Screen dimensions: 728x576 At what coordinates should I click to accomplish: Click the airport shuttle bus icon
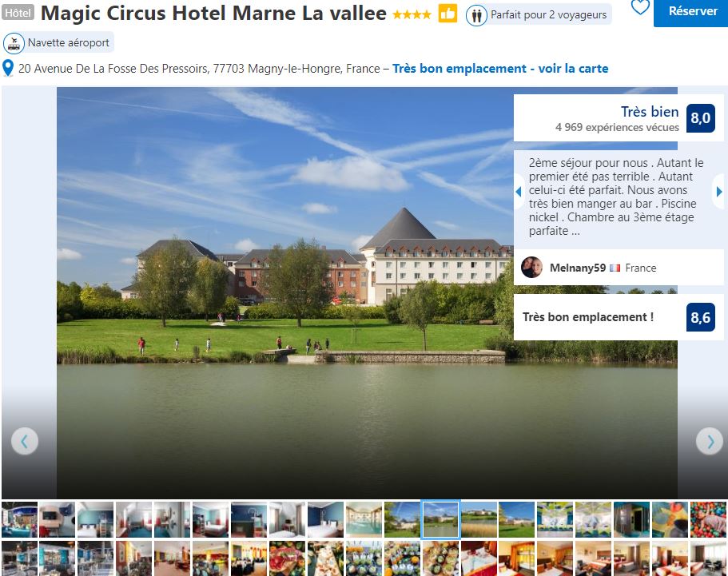pos(14,43)
